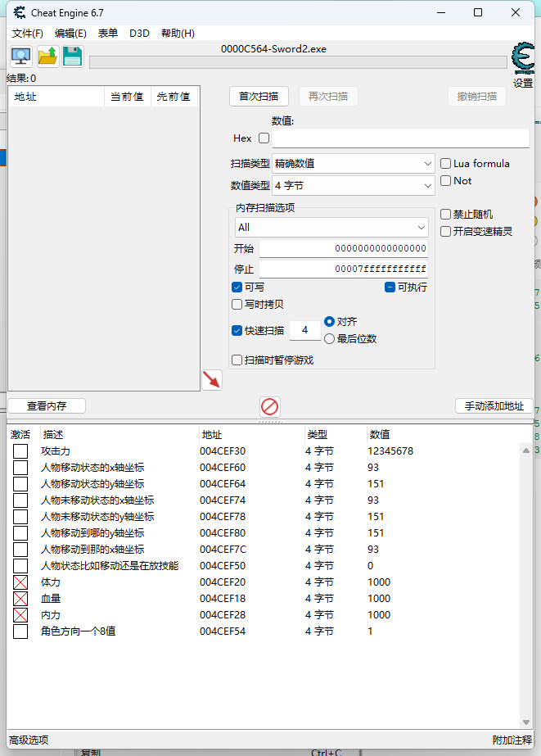Click the 撤销扫描 button

(x=477, y=97)
